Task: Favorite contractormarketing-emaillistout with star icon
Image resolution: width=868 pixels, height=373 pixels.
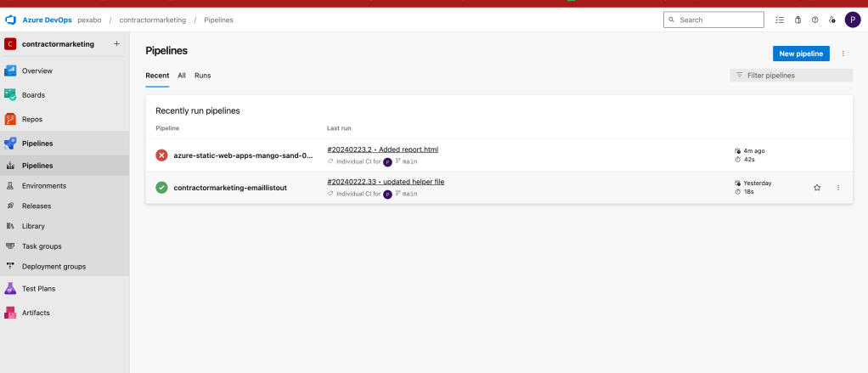Action: click(x=817, y=188)
